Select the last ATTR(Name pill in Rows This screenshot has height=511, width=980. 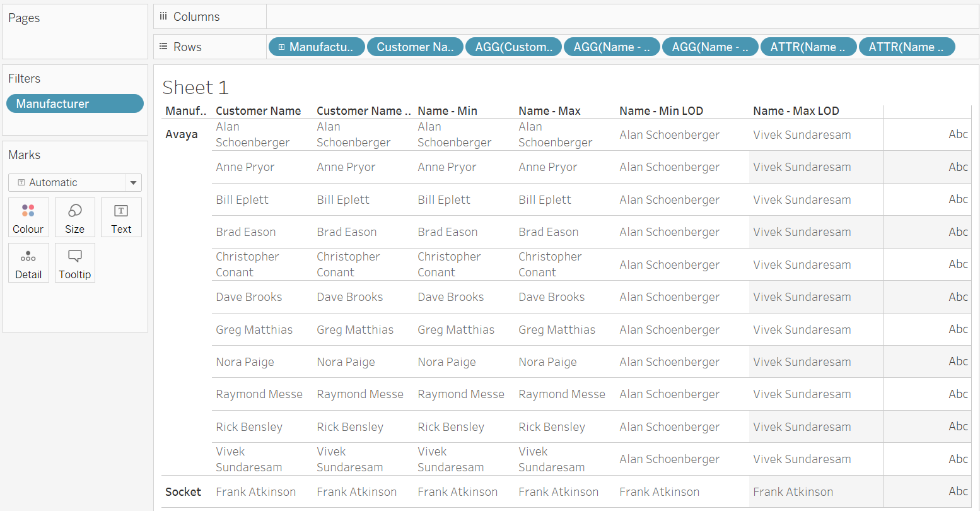pos(906,47)
